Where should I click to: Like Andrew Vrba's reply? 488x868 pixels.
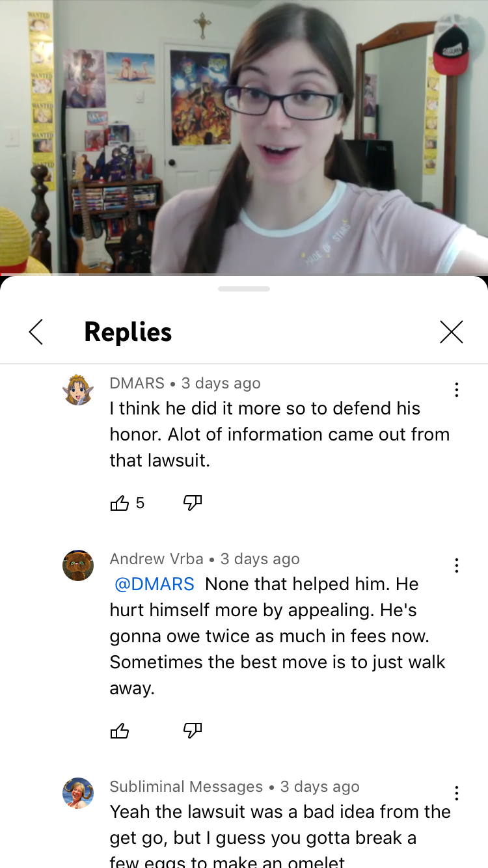coord(120,731)
